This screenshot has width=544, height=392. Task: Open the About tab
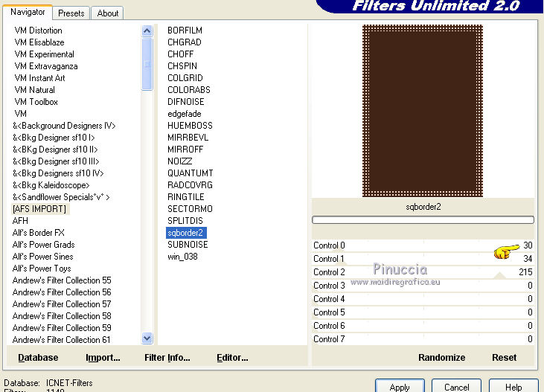point(108,13)
